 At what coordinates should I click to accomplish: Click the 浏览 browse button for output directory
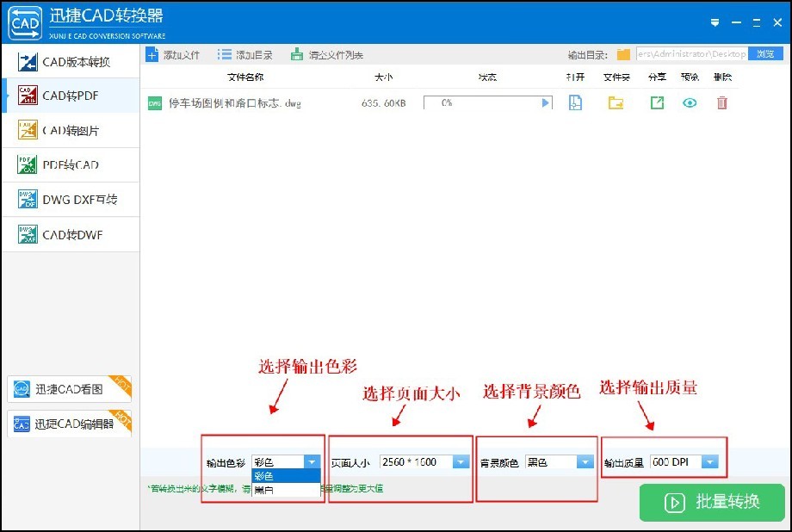point(764,53)
